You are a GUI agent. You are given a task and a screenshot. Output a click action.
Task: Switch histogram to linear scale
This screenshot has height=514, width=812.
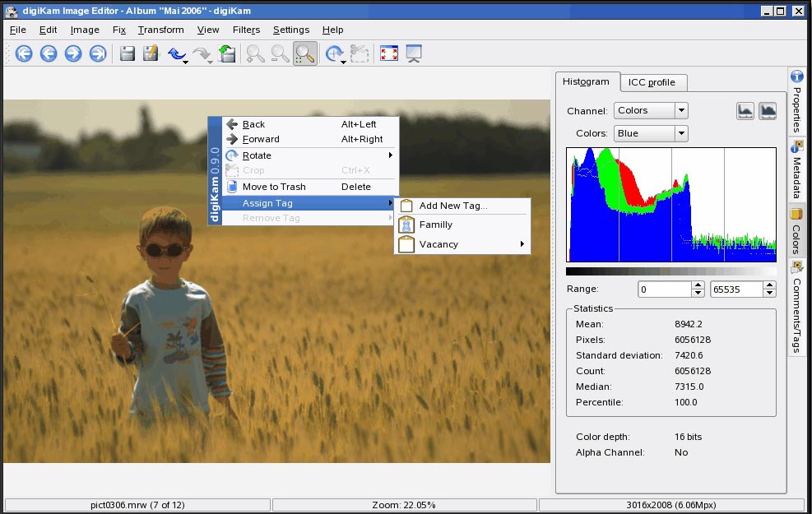click(745, 111)
